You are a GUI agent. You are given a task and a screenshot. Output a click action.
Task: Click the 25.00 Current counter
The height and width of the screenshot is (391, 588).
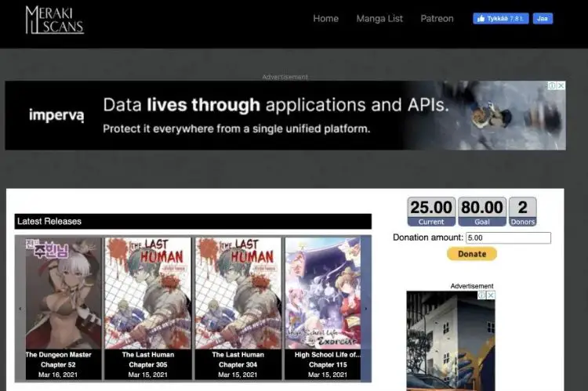pyautogui.click(x=431, y=212)
